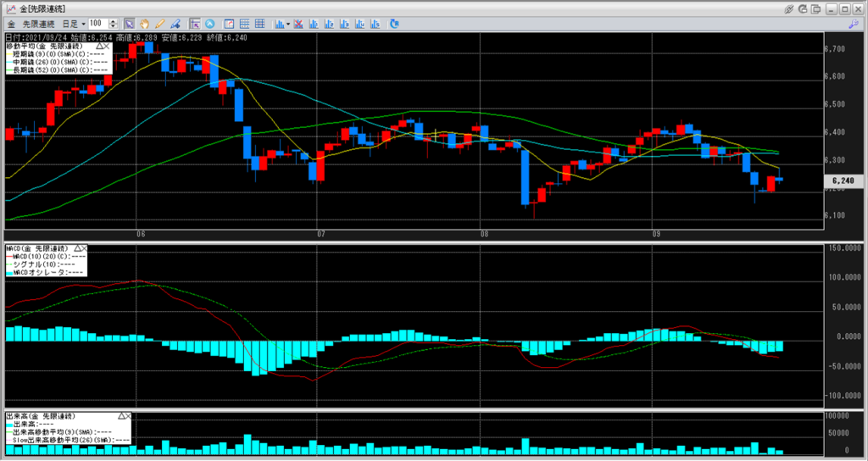Select the arrow pointer cursor tool
This screenshot has height=461, width=868.
pyautogui.click(x=129, y=24)
